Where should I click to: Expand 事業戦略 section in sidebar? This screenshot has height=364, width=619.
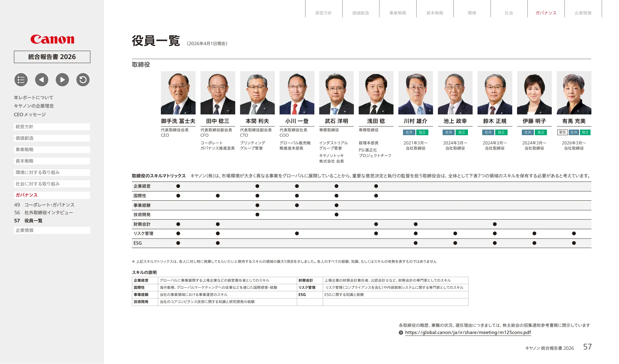tap(52, 150)
